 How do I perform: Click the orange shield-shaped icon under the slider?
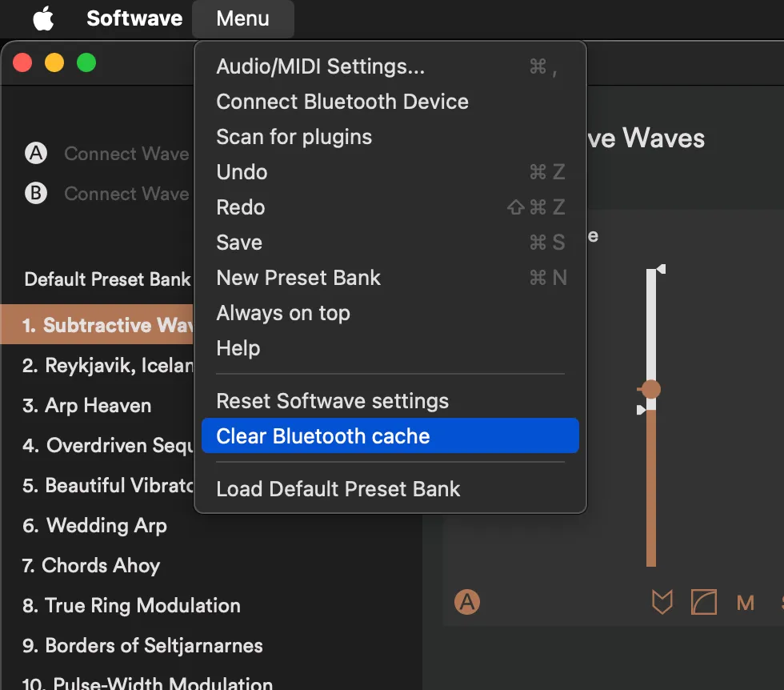click(662, 602)
